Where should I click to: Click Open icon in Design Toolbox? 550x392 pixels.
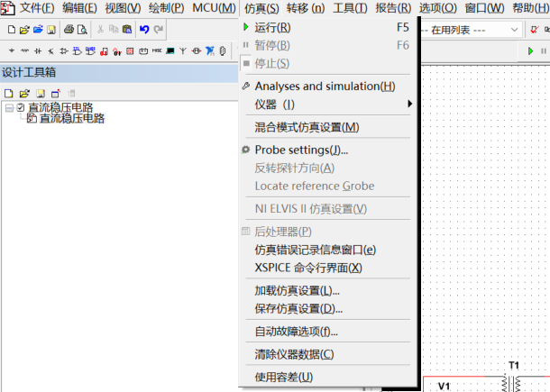tap(24, 94)
